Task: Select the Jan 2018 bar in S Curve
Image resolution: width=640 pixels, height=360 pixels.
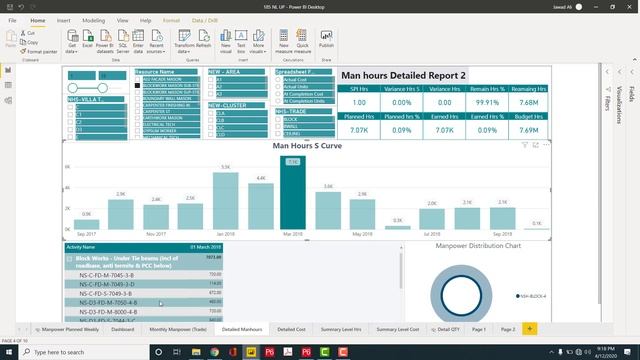Action: [x=225, y=201]
